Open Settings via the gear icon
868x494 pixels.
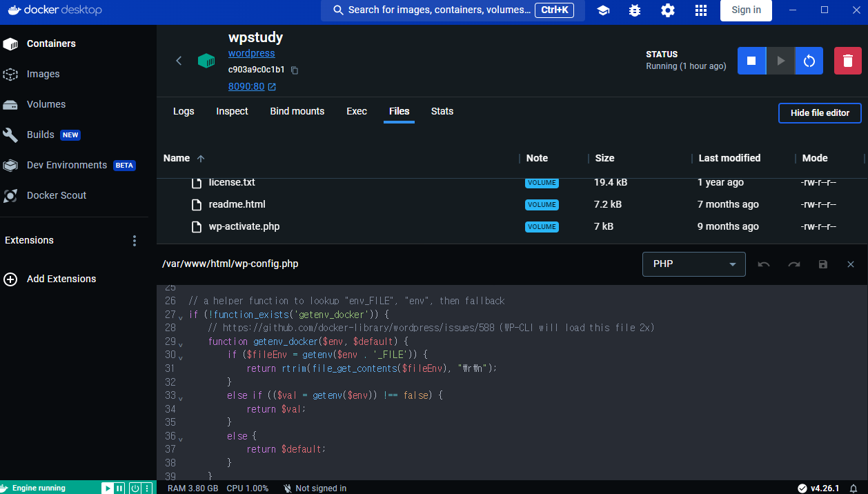pos(668,10)
